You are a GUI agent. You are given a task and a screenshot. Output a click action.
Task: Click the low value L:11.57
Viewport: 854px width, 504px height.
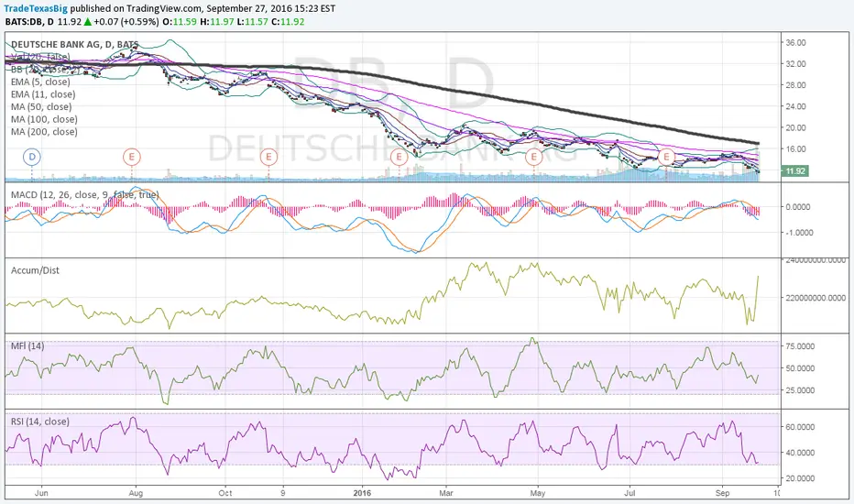click(x=253, y=22)
